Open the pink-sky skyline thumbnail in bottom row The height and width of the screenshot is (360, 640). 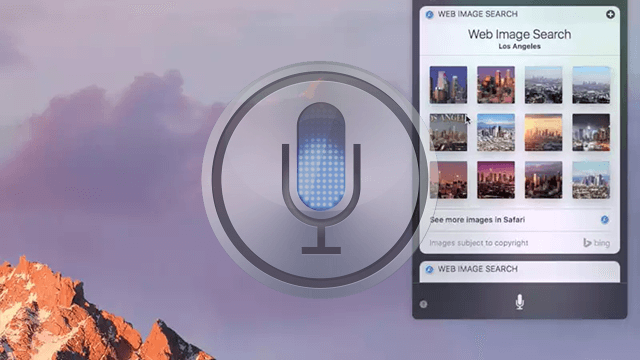click(x=496, y=180)
